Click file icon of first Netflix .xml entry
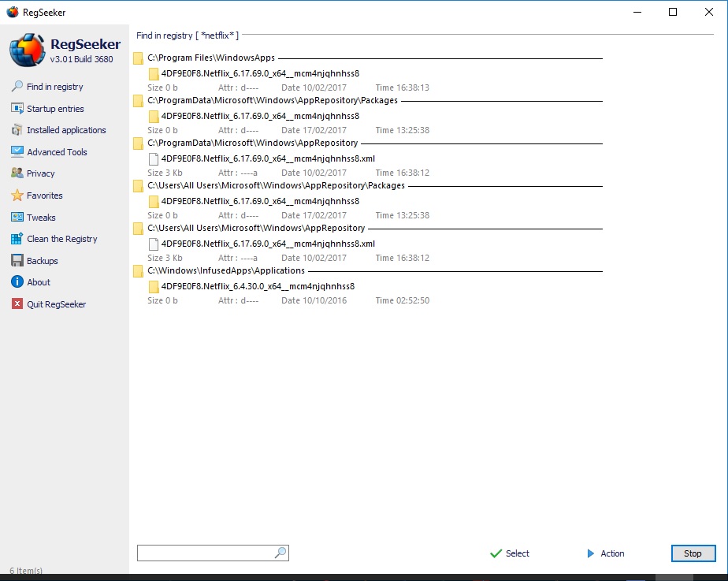The width and height of the screenshot is (728, 581). (x=154, y=158)
